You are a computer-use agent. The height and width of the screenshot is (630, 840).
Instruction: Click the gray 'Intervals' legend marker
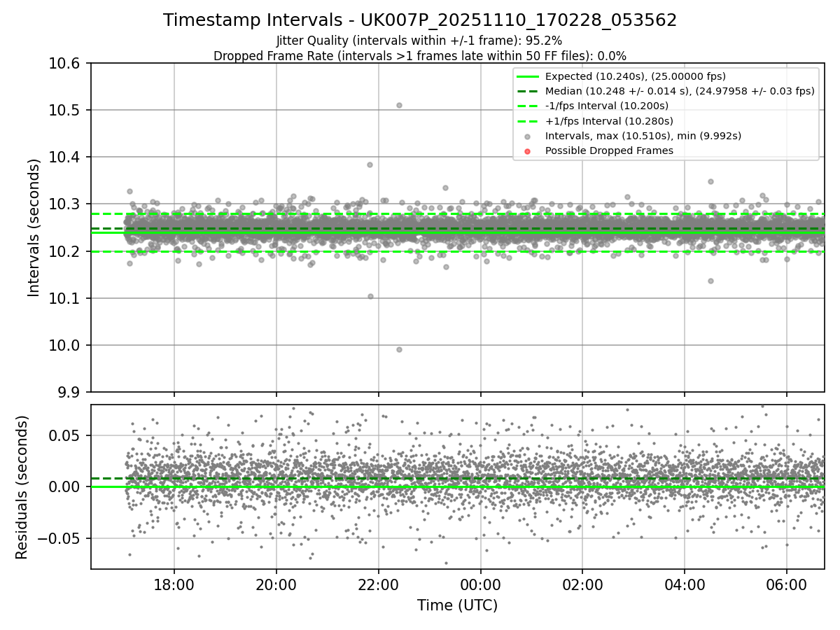[528, 136]
